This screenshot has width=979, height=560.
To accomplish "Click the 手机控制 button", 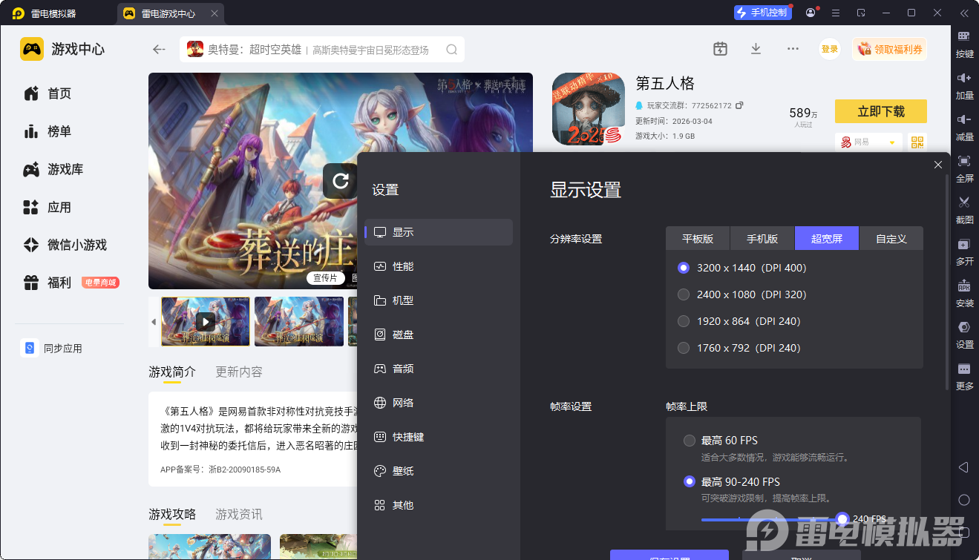I will coord(762,13).
